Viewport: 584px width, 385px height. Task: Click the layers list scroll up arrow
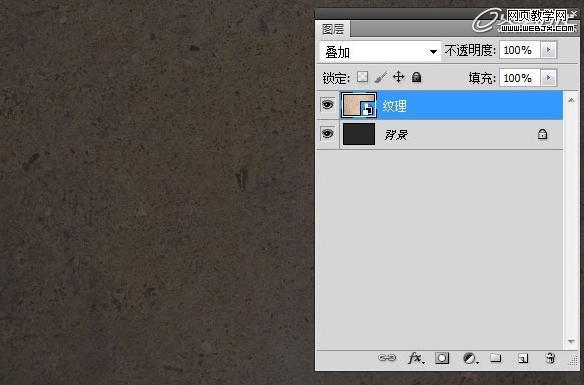pos(571,100)
